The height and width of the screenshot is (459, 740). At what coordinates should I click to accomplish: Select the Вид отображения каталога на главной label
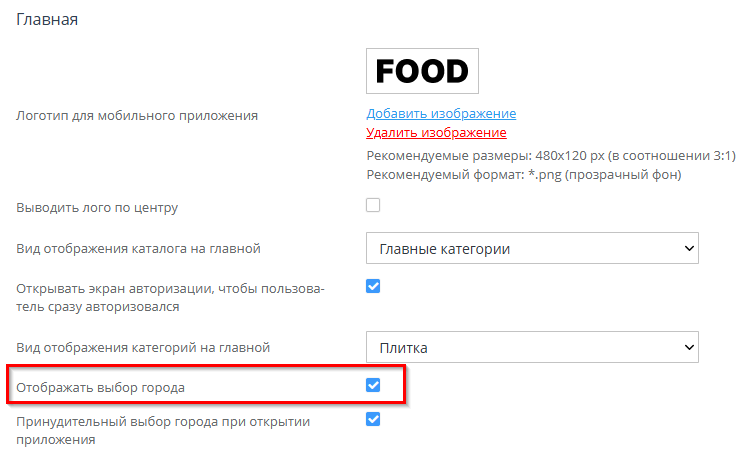145,248
